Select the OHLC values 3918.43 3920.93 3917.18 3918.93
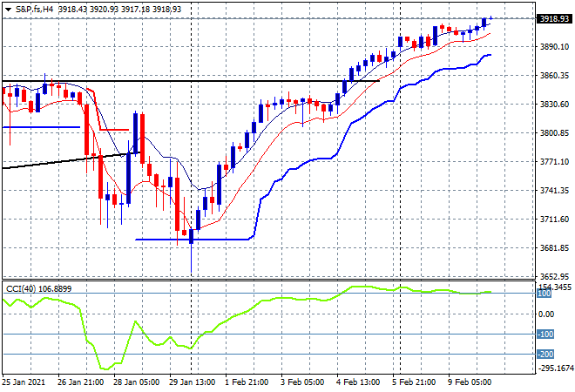The width and height of the screenshot is (575, 392). coord(120,10)
